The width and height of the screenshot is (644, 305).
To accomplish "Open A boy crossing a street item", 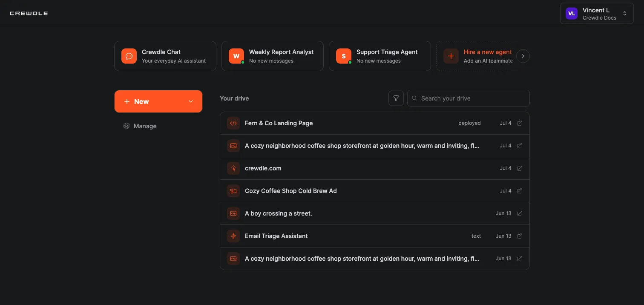I will 375,213.
